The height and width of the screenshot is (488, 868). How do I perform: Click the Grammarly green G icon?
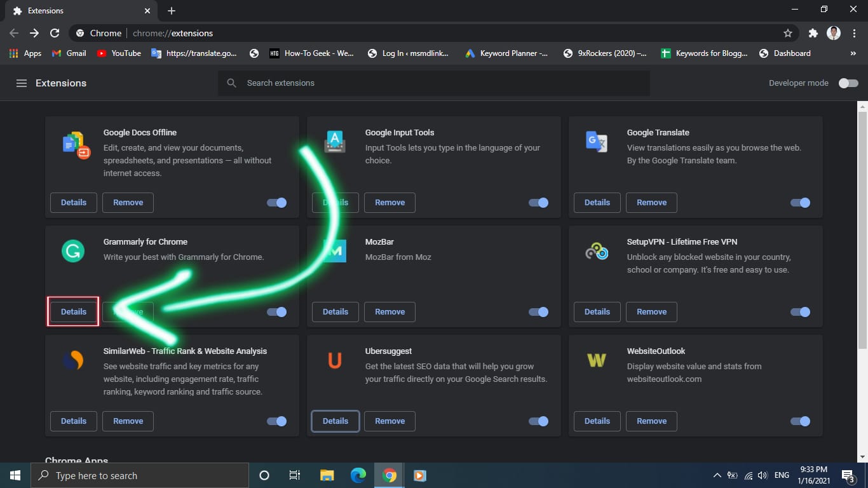click(73, 251)
